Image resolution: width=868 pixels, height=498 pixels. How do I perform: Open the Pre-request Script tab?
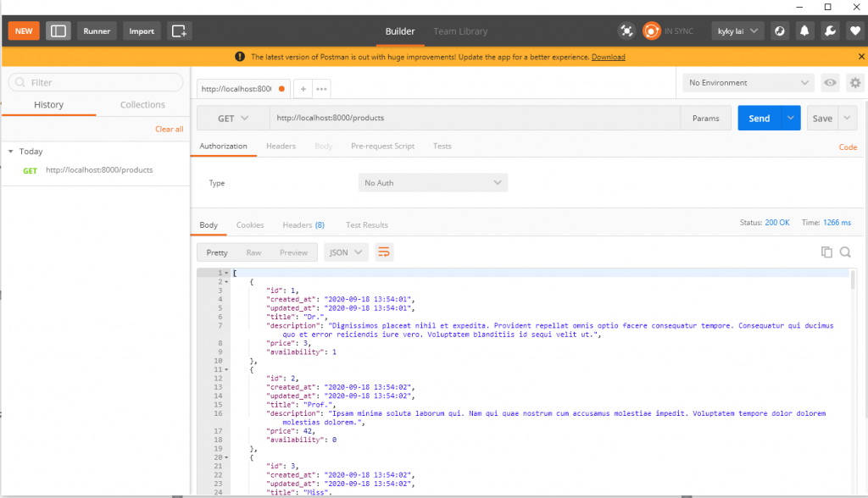pos(382,146)
